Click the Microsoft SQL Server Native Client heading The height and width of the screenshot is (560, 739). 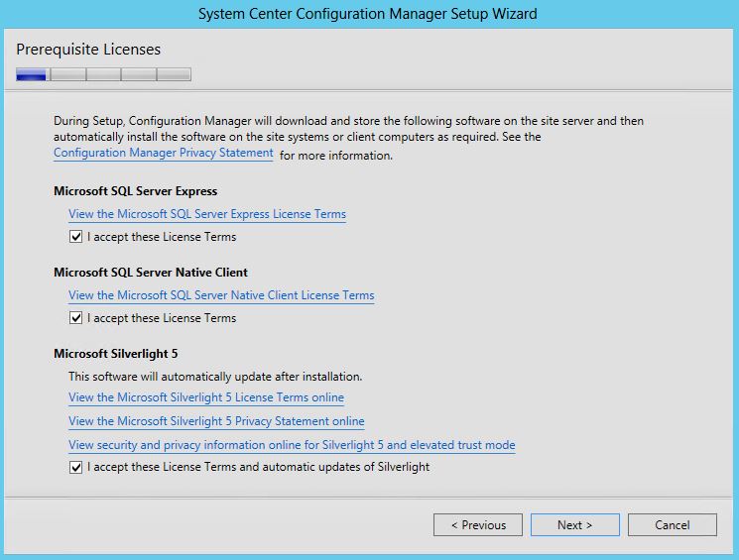(151, 273)
